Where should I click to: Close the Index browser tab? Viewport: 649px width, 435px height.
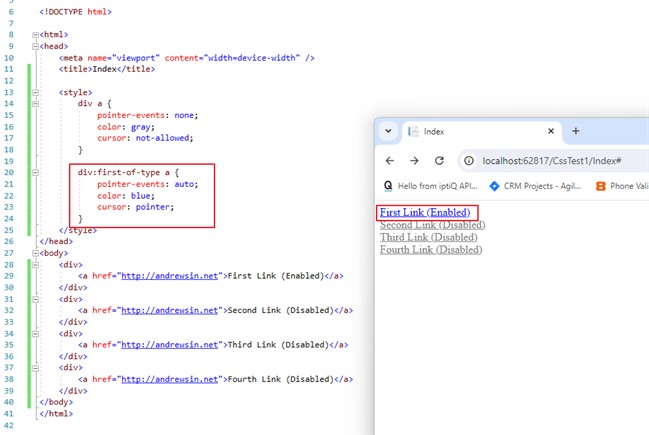[551, 131]
